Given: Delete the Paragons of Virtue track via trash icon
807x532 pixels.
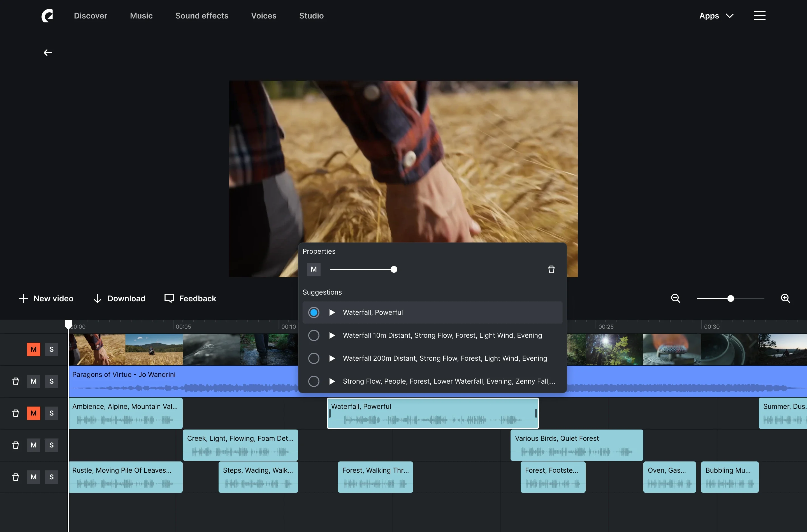Looking at the screenshot, I should point(15,381).
